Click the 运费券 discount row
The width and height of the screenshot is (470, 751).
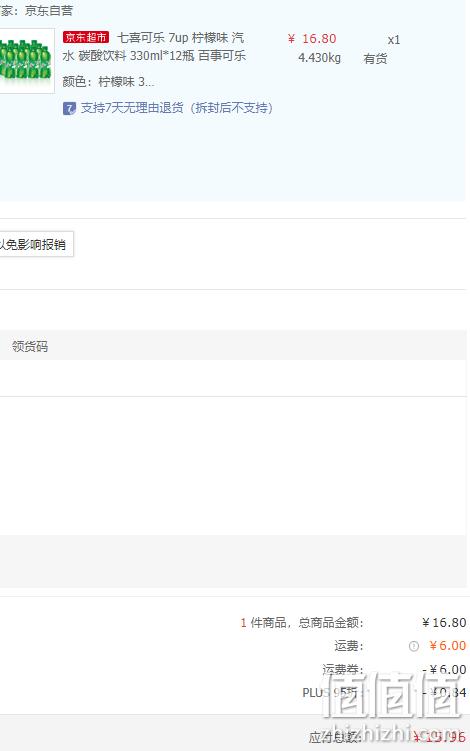pos(394,669)
